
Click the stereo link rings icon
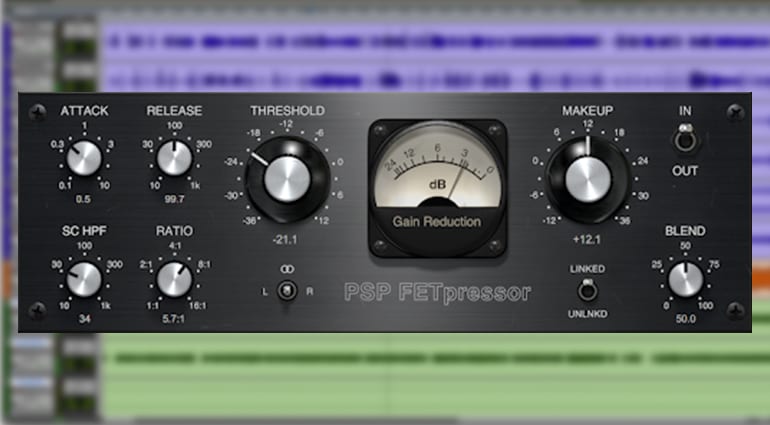pyautogui.click(x=287, y=269)
